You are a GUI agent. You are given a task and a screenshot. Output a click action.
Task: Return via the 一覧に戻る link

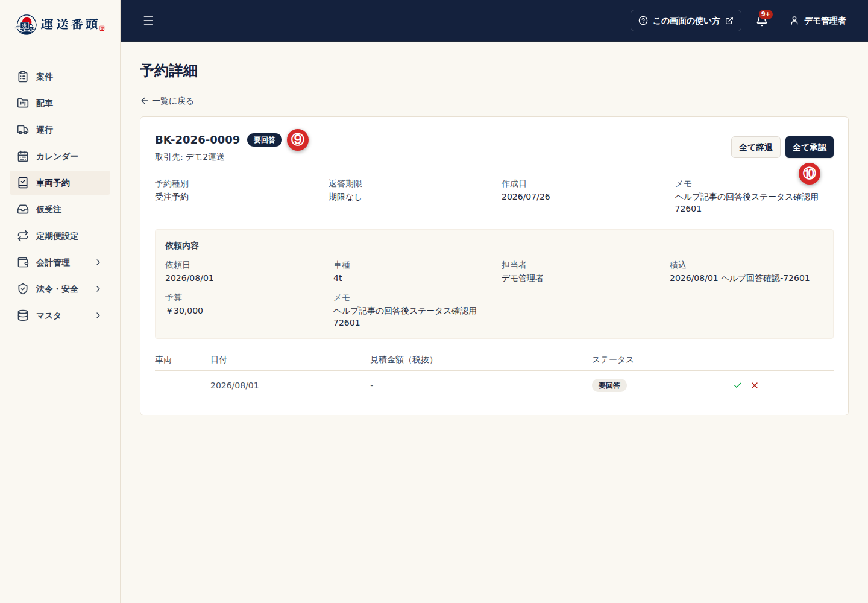coord(167,101)
